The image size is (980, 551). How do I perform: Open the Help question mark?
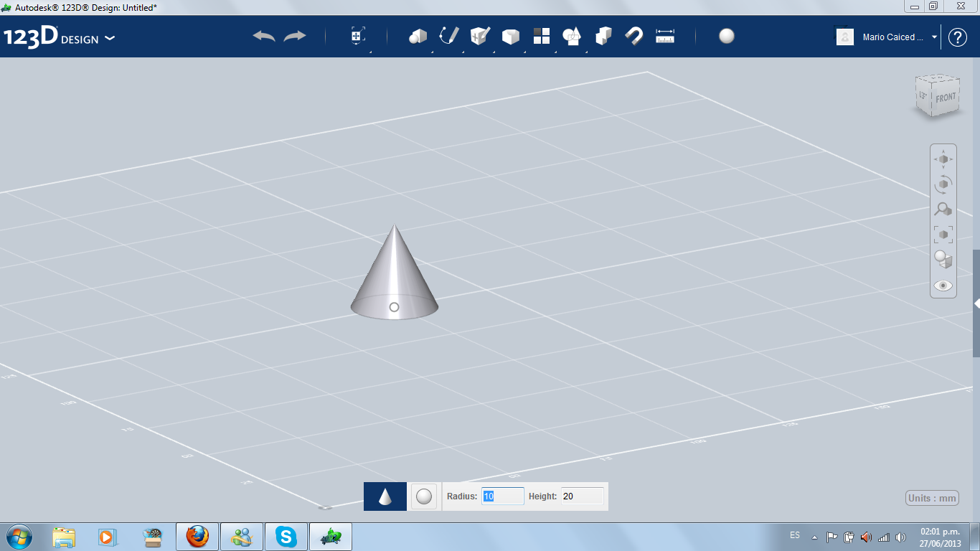point(958,37)
